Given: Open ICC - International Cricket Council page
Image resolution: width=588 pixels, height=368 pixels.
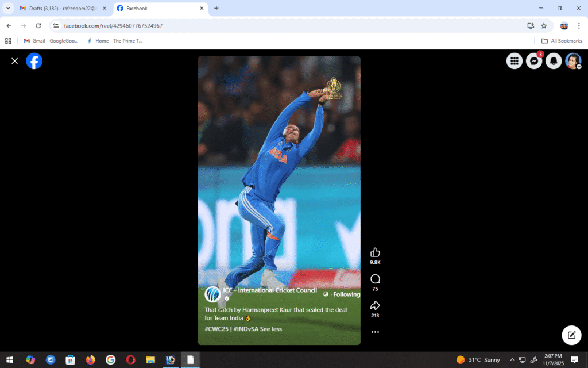Looking at the screenshot, I should pyautogui.click(x=270, y=290).
